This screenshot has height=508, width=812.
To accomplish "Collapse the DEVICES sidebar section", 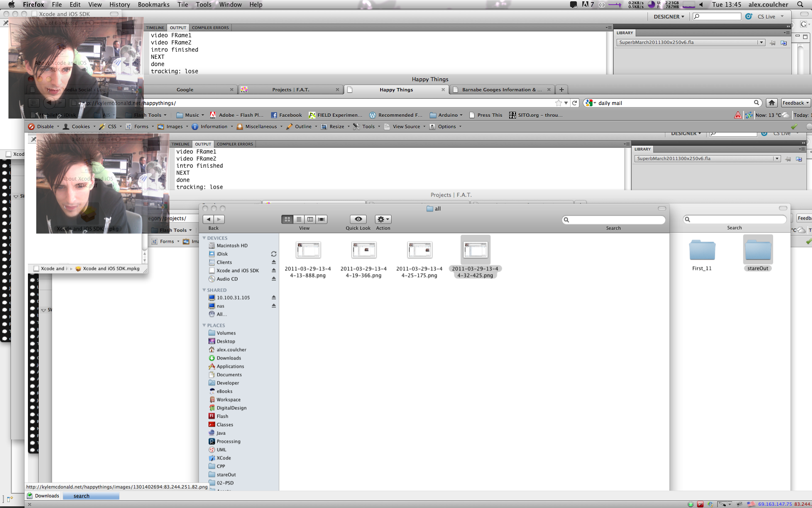I will point(204,238).
